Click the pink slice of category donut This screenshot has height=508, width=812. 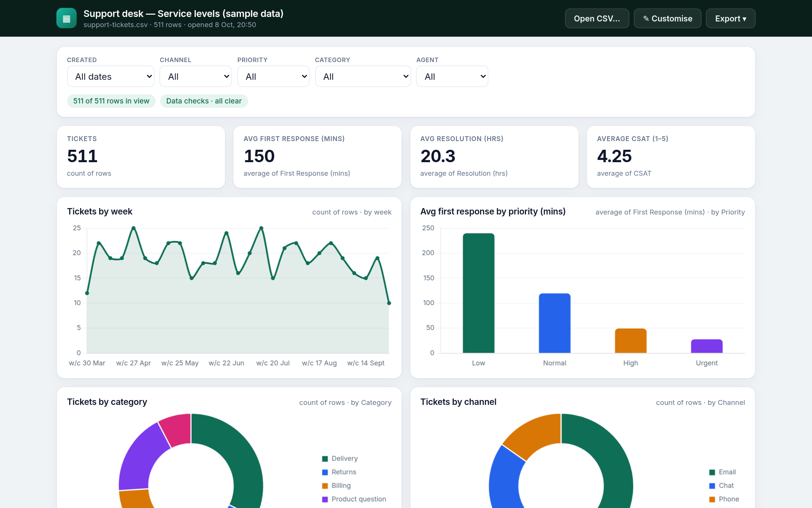click(177, 430)
